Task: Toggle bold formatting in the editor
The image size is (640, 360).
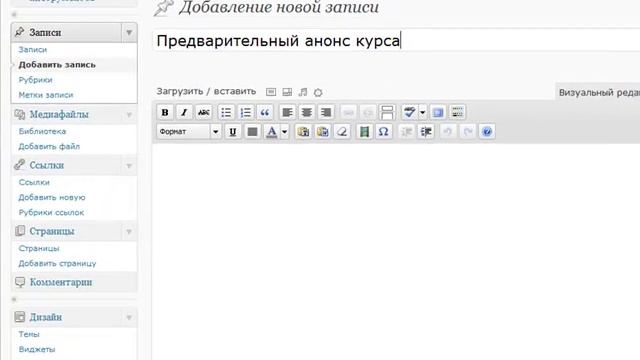Action: (165, 112)
